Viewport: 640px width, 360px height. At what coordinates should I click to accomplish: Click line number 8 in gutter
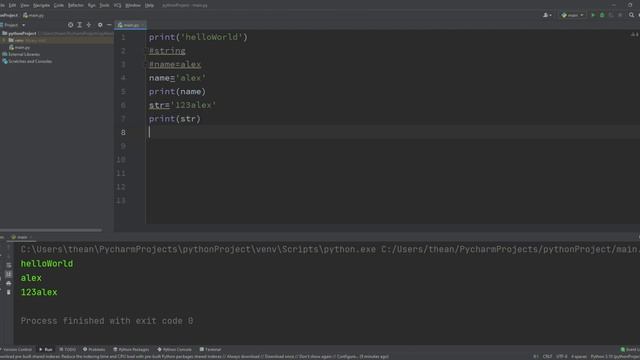[123, 133]
